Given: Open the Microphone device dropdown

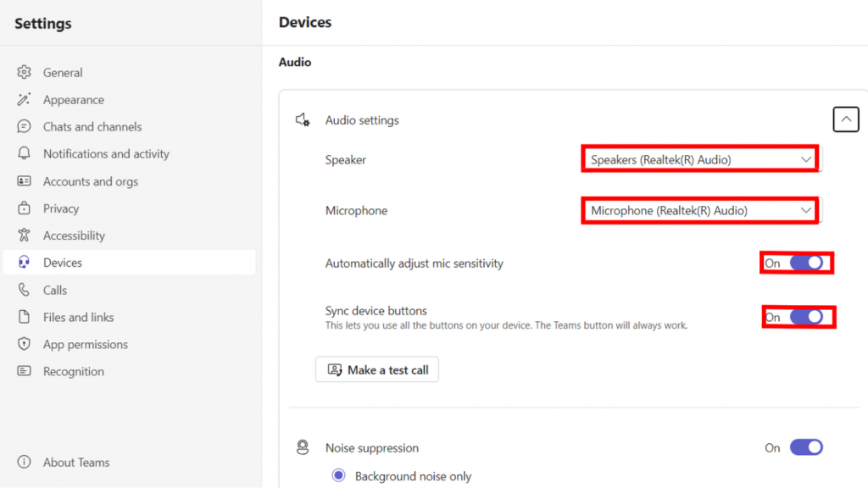Looking at the screenshot, I should [x=701, y=210].
